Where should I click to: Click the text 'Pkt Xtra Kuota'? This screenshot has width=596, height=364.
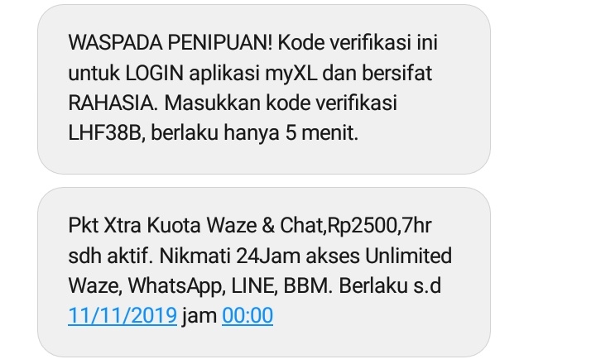click(x=134, y=225)
